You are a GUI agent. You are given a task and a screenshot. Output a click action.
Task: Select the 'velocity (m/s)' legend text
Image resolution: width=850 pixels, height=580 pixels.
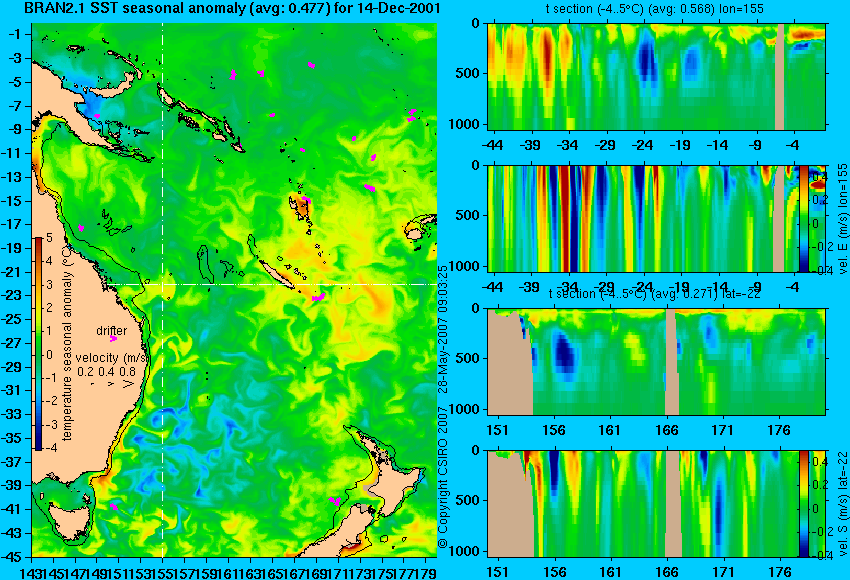112,358
